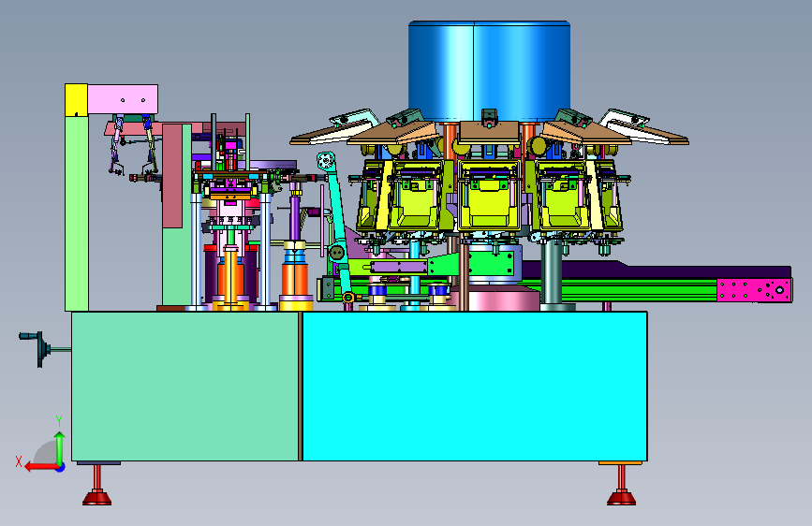Click the red X axis arrow of the triad

(x=41, y=467)
